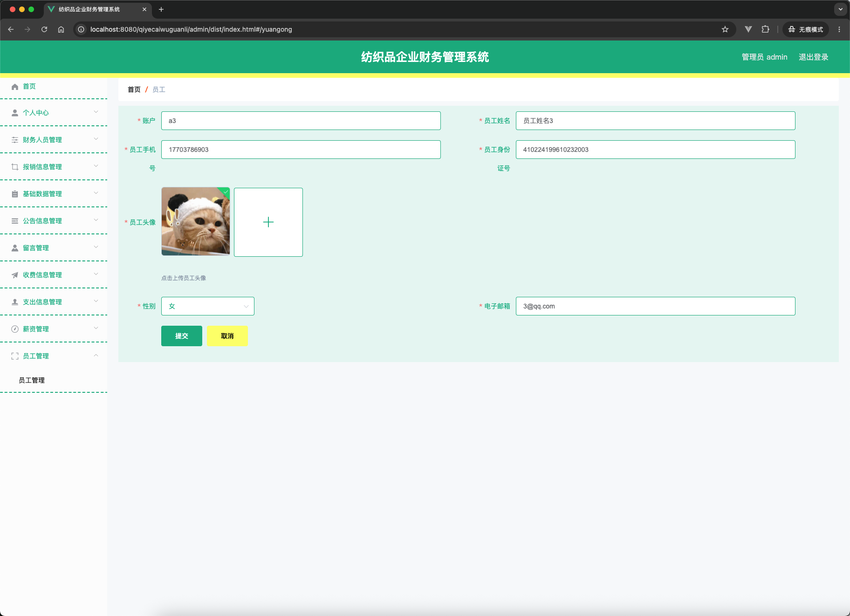850x616 pixels.
Task: Click the 员工 breadcrumb item
Action: (159, 89)
